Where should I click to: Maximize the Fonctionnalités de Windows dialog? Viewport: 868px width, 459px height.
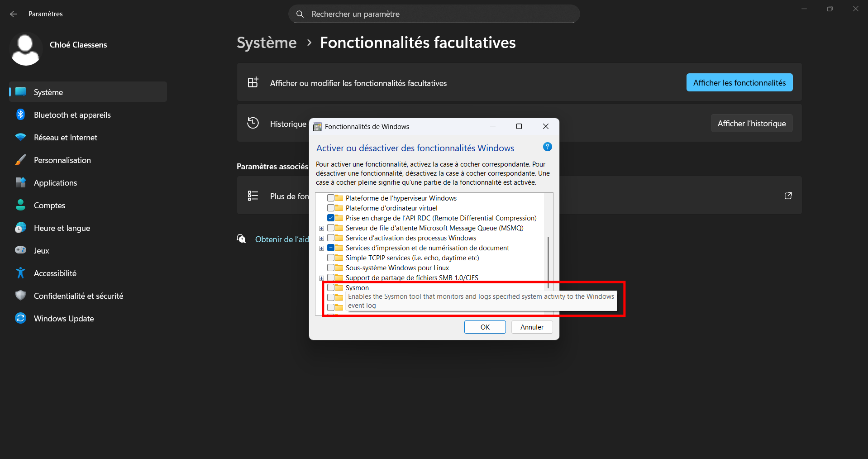tap(519, 126)
